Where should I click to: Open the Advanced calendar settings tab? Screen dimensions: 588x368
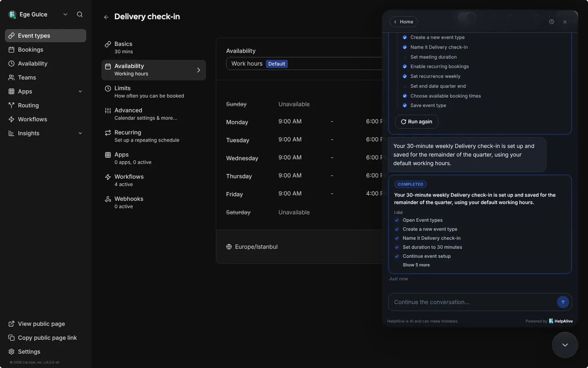[154, 114]
